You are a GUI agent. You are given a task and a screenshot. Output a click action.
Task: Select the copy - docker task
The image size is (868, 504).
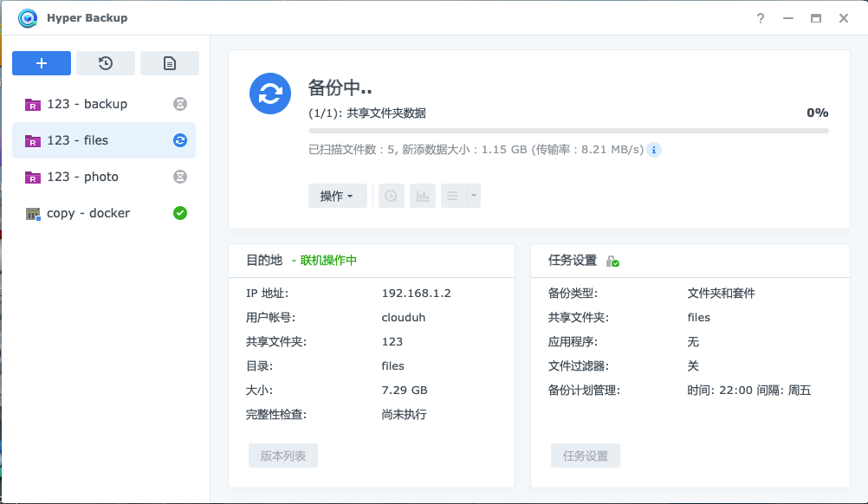pos(87,213)
